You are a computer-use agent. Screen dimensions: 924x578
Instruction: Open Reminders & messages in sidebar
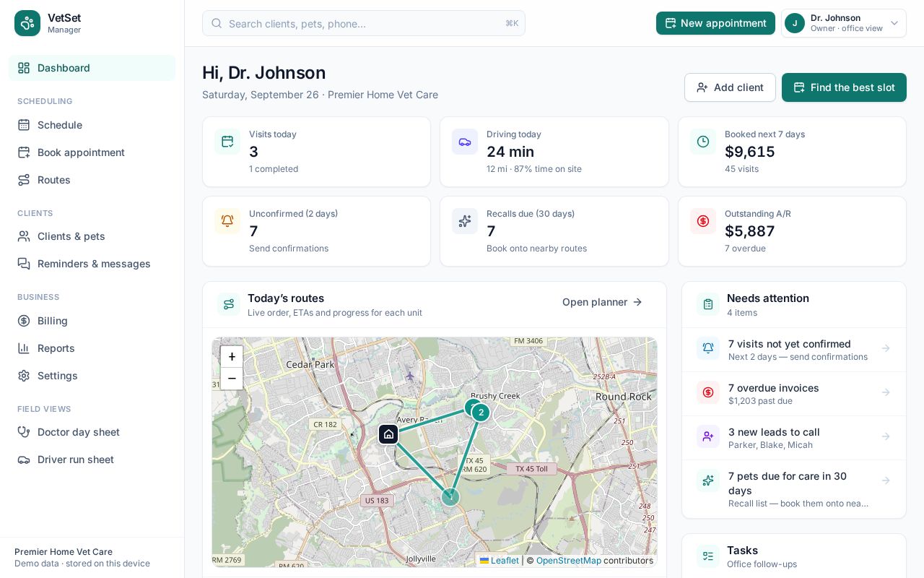(x=92, y=264)
